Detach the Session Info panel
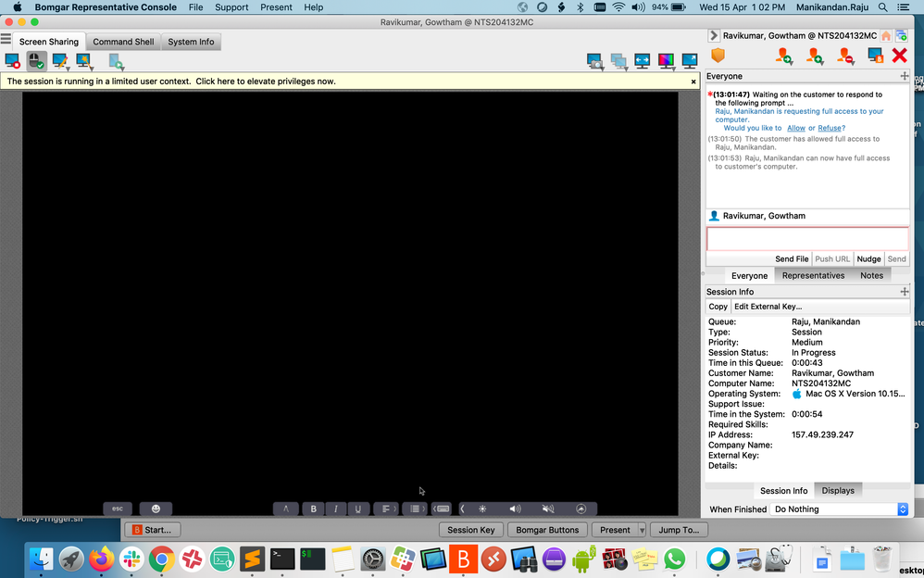The width and height of the screenshot is (924, 578). click(904, 292)
